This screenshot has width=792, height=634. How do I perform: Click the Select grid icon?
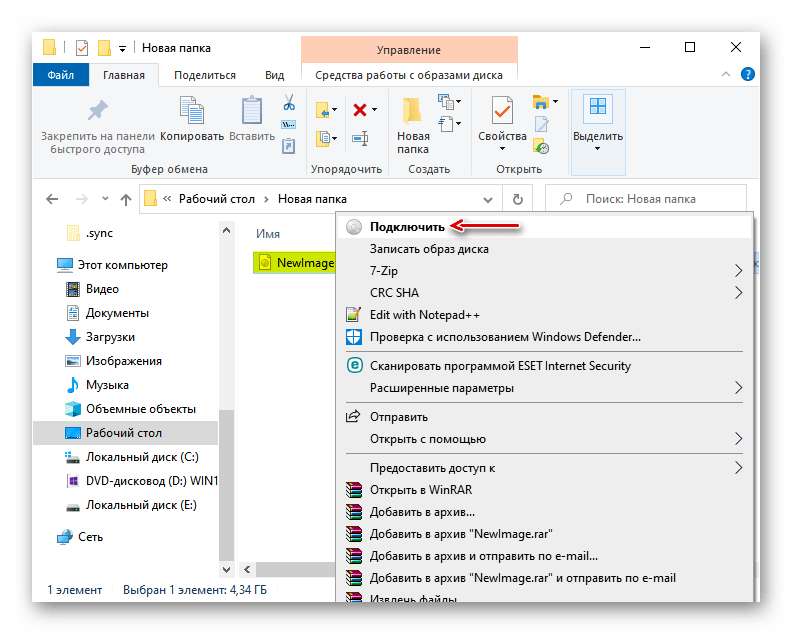coord(598,107)
